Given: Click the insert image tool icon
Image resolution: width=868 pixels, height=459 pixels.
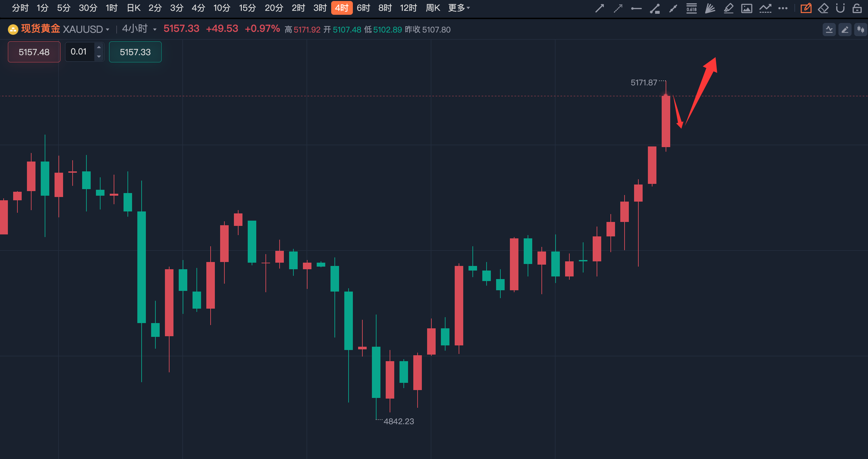Looking at the screenshot, I should click(747, 8).
